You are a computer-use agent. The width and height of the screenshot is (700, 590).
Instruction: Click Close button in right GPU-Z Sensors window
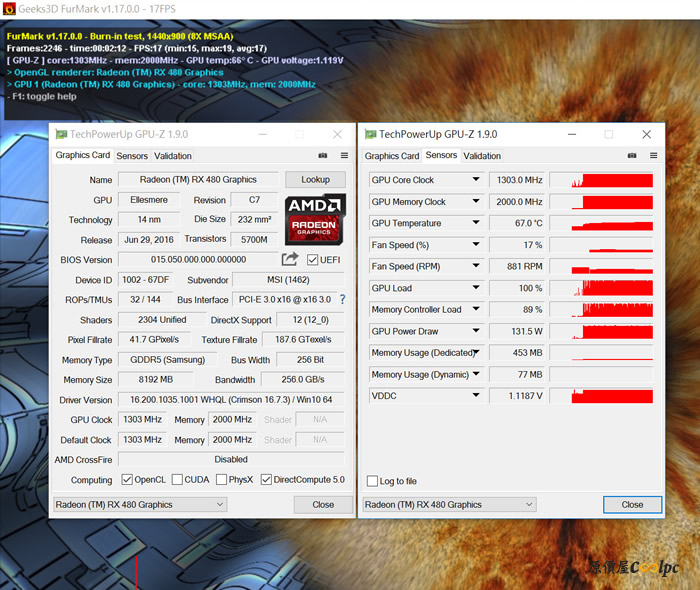[x=632, y=504]
